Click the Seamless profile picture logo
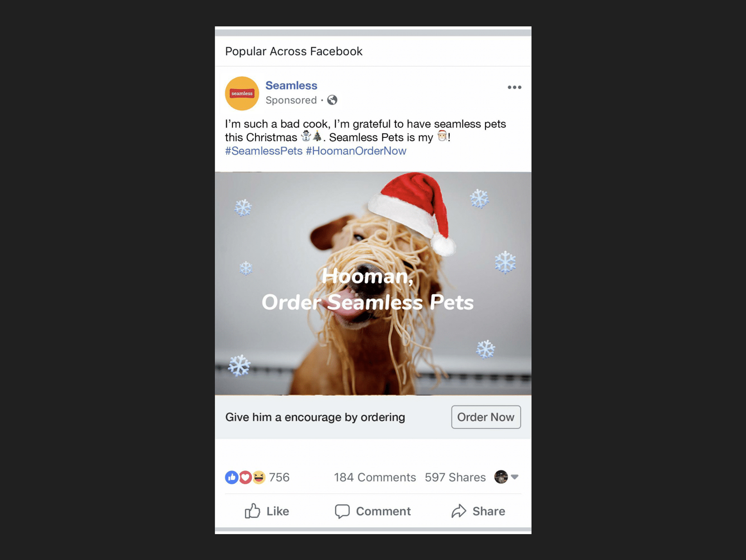 [242, 93]
